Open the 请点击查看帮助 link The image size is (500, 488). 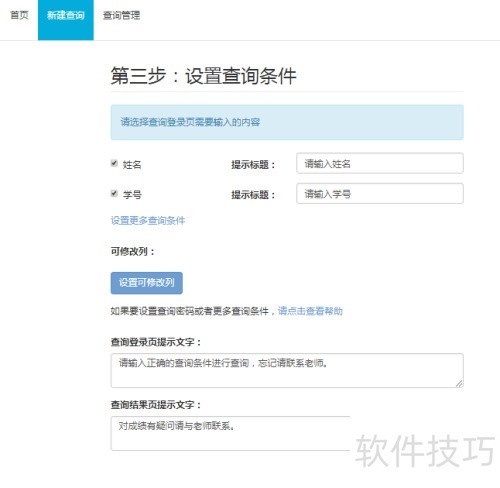click(310, 311)
